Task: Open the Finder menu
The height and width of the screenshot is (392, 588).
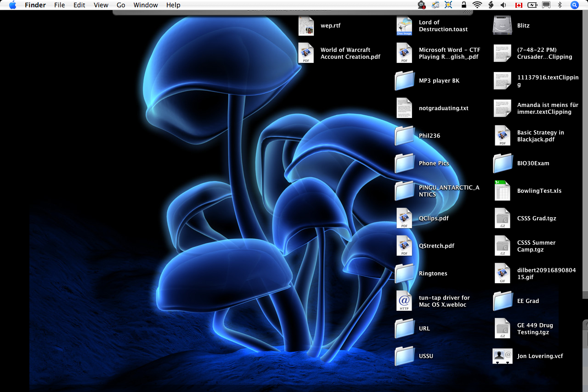Action: coord(35,5)
